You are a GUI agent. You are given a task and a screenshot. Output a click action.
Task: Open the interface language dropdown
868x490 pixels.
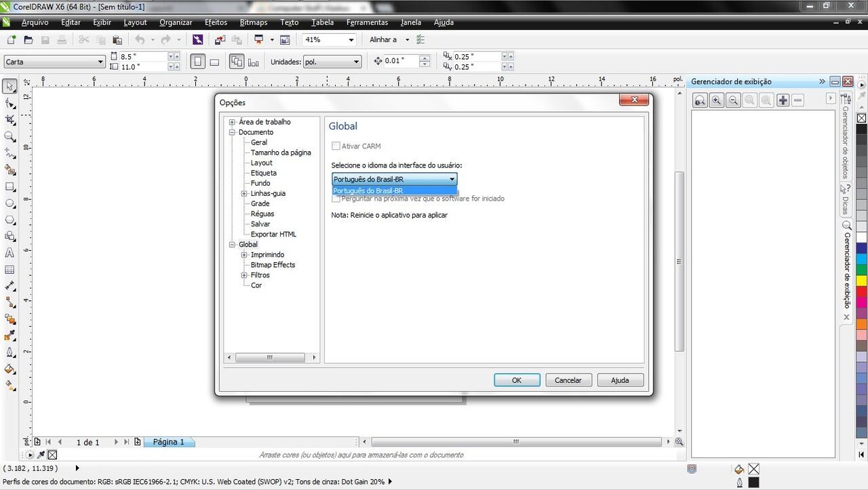tap(452, 180)
